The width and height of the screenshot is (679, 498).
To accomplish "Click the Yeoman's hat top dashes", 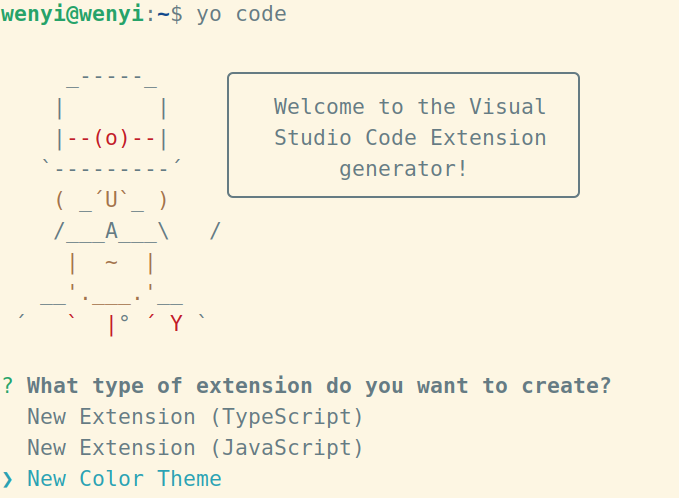I will tap(111, 77).
